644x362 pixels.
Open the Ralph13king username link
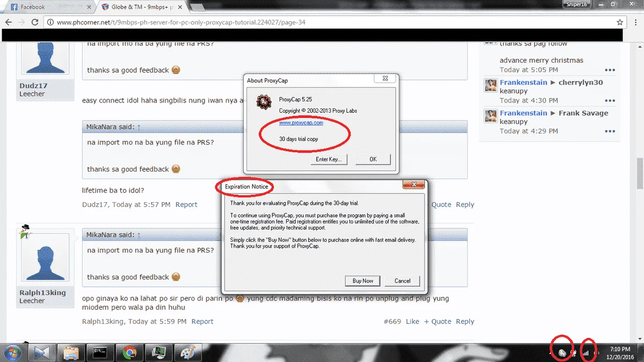[43, 292]
